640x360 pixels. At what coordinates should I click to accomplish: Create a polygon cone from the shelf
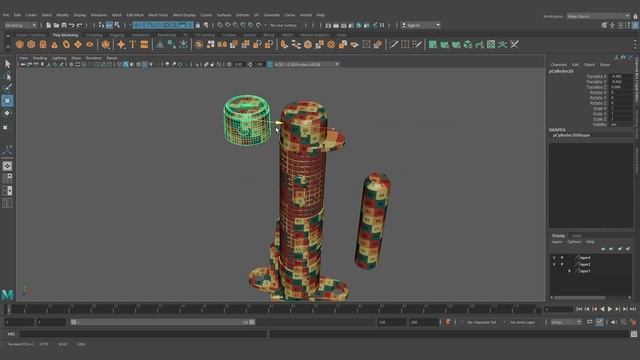pos(54,44)
